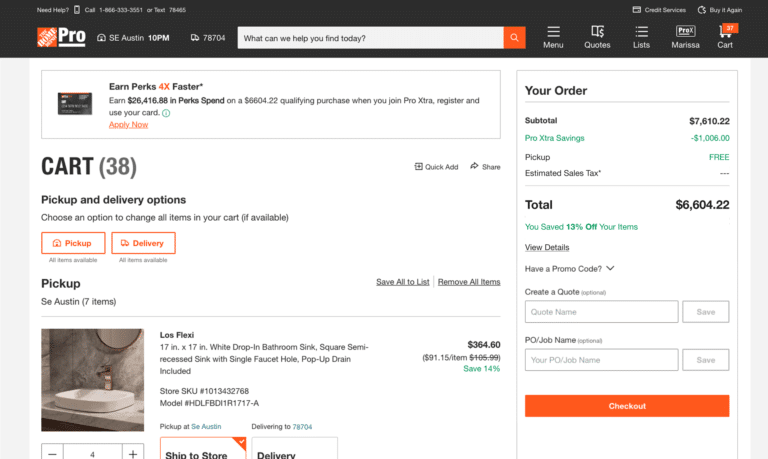Screen dimensions: 768x459
Task: Click the 'Save 14%' text
Action: [481, 369]
